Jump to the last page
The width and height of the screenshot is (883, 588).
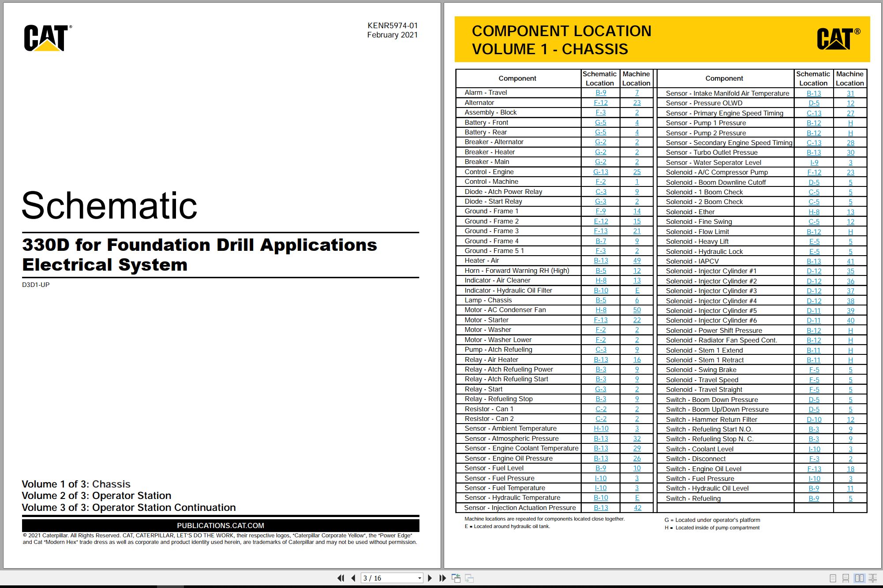[443, 578]
